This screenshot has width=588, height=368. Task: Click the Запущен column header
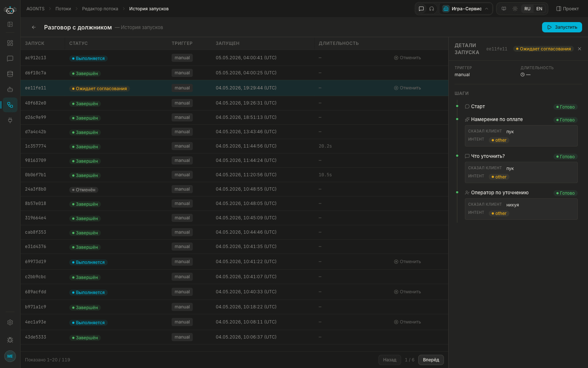[x=227, y=43]
